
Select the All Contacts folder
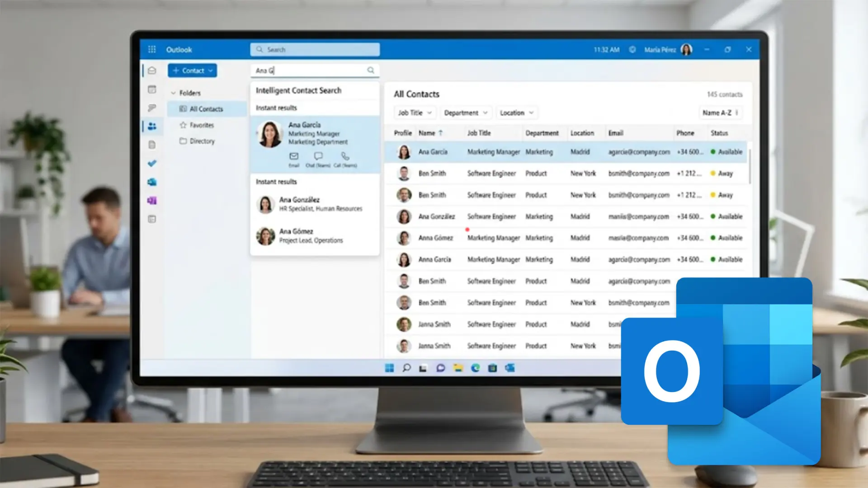click(x=207, y=109)
